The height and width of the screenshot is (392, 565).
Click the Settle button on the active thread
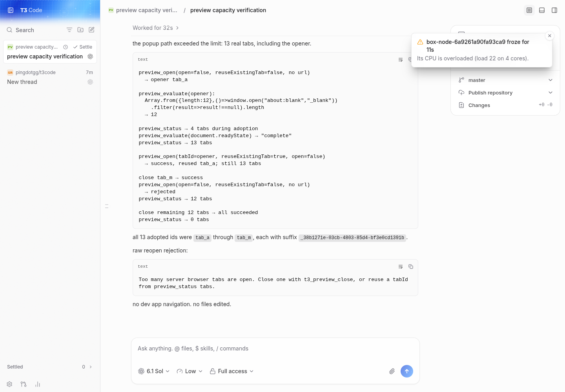[82, 47]
